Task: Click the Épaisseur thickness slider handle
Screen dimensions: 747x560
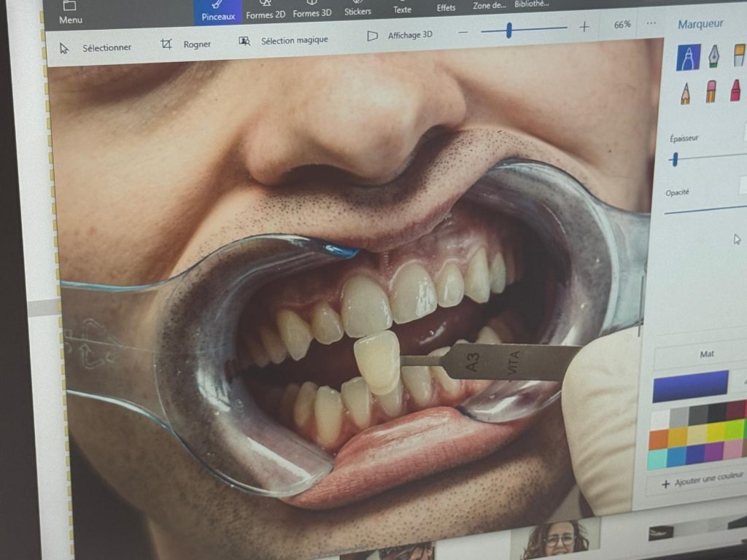Action: [674, 160]
